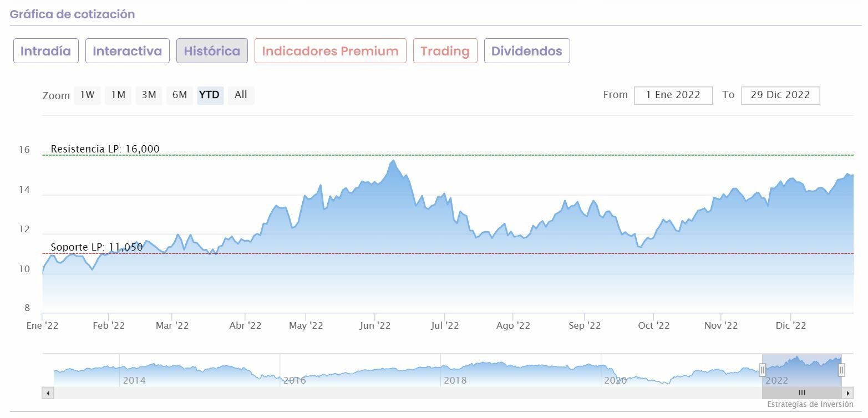Switch to the Intradía tab
868x418 pixels.
pyautogui.click(x=46, y=51)
